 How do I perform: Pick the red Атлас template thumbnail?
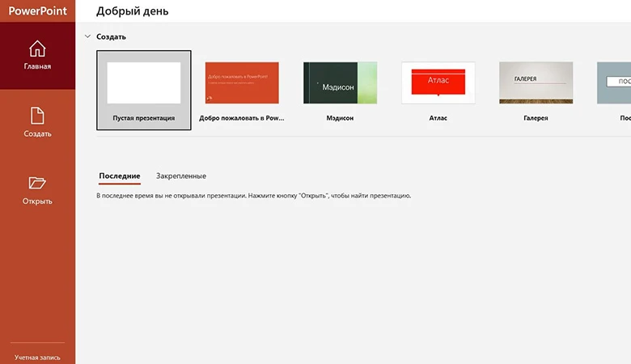pos(438,83)
